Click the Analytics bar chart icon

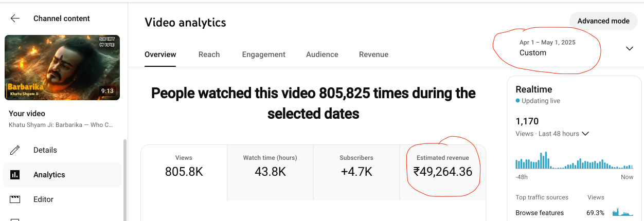pyautogui.click(x=15, y=175)
